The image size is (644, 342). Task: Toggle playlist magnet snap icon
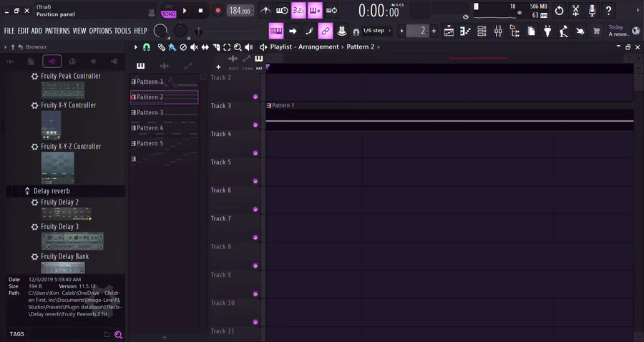[147, 47]
